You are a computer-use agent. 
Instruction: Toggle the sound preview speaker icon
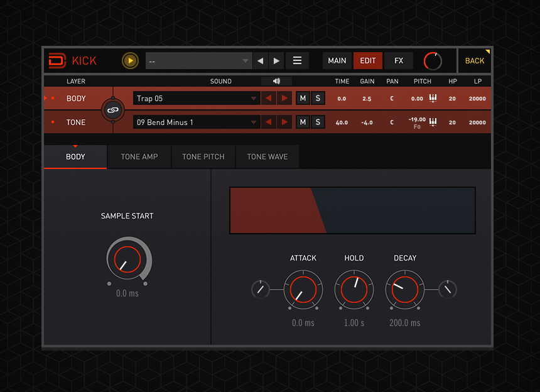(276, 81)
